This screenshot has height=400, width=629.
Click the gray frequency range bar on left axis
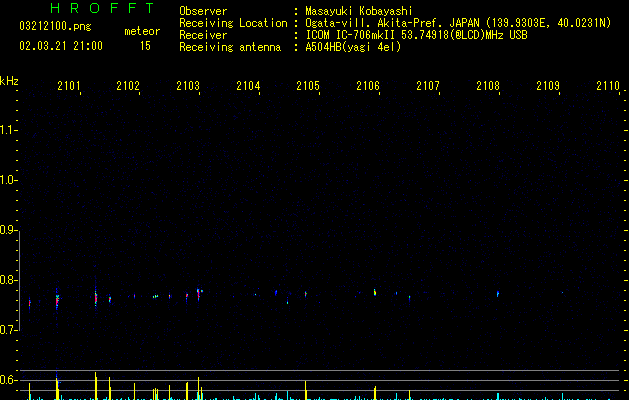(x=19, y=280)
